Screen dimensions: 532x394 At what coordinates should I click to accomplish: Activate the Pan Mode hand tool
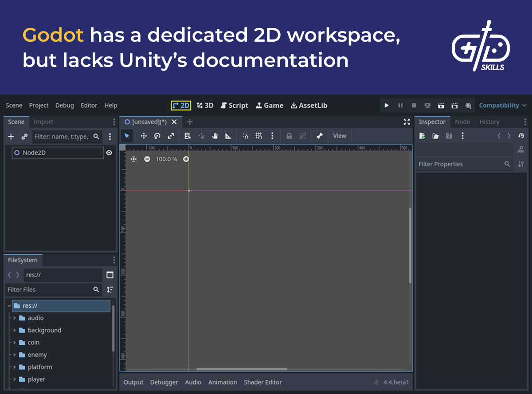215,136
